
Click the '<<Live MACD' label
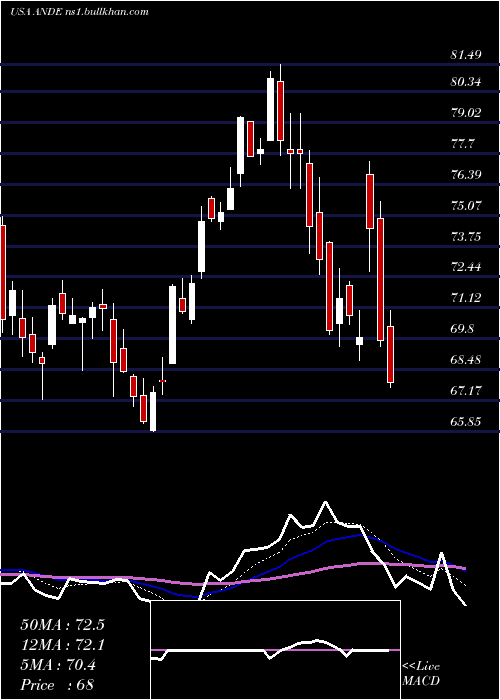click(421, 674)
